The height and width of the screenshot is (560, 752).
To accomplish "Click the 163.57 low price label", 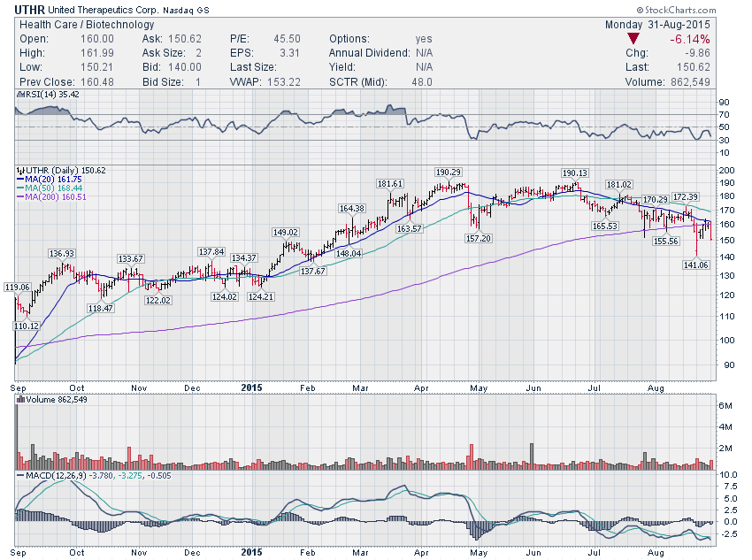I will [409, 229].
